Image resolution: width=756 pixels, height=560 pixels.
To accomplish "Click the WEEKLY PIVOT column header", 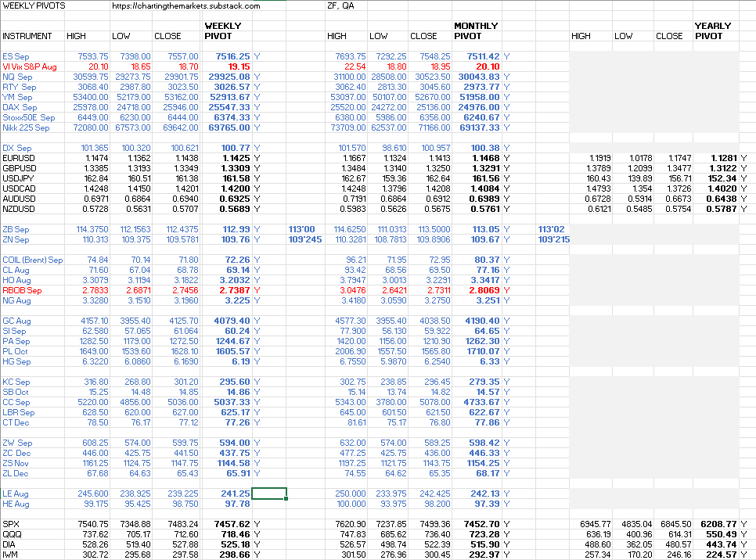I will coord(223,31).
